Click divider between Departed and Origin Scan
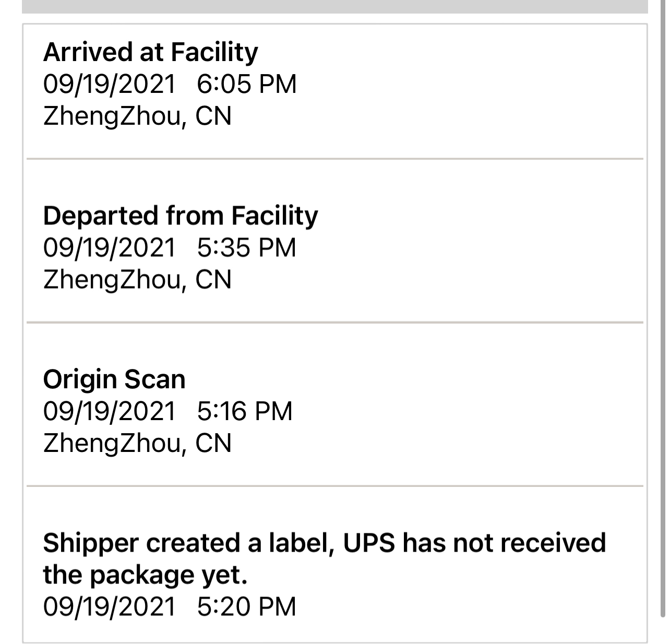670x644 pixels. pos(335,322)
